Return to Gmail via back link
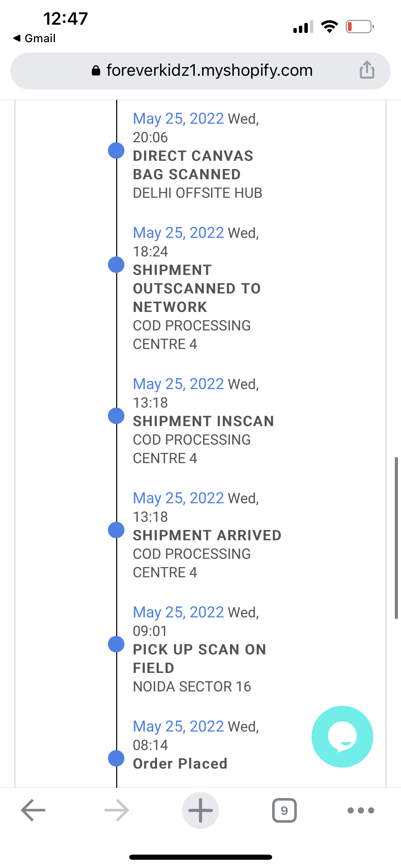401x868 pixels. point(35,38)
